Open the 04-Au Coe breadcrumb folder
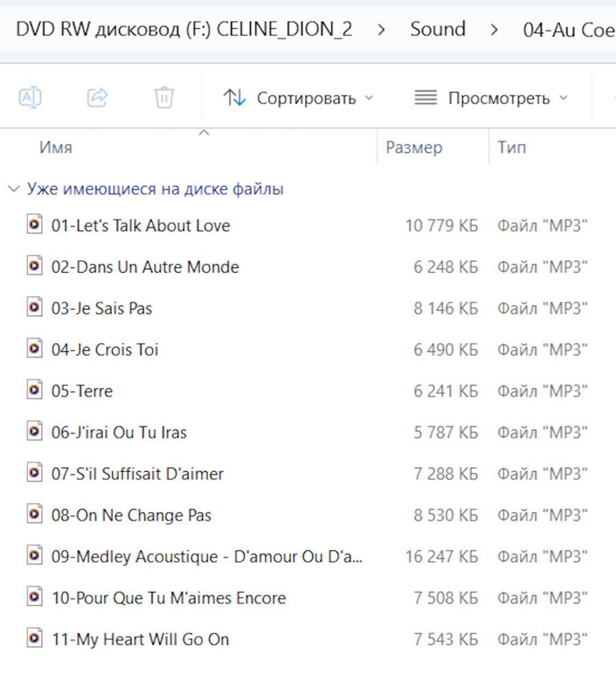 point(569,30)
